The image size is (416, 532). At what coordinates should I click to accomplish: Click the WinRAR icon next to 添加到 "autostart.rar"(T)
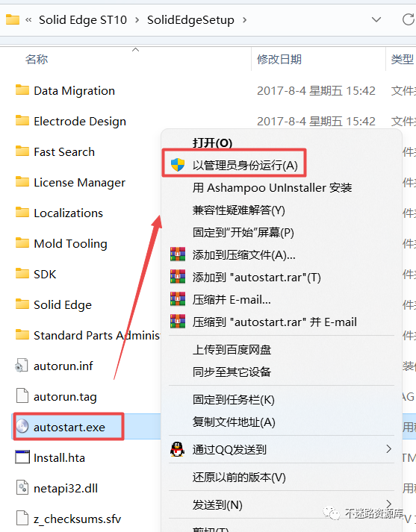[178, 277]
